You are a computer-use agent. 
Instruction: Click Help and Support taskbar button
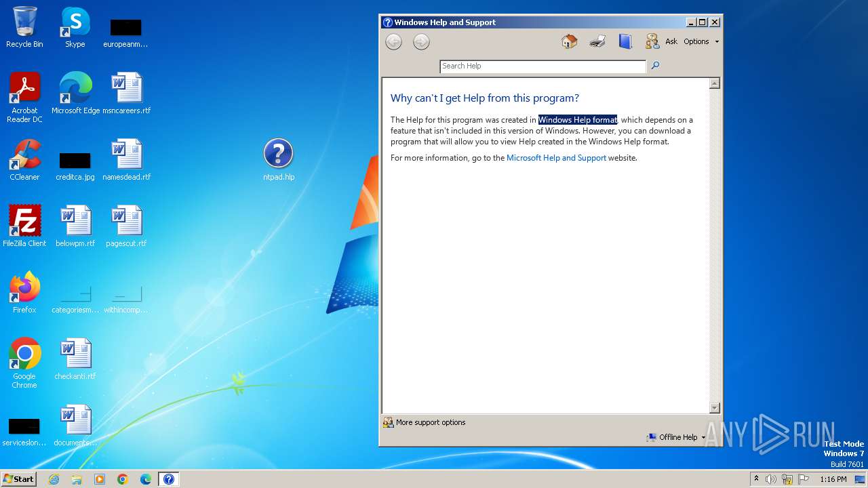169,479
